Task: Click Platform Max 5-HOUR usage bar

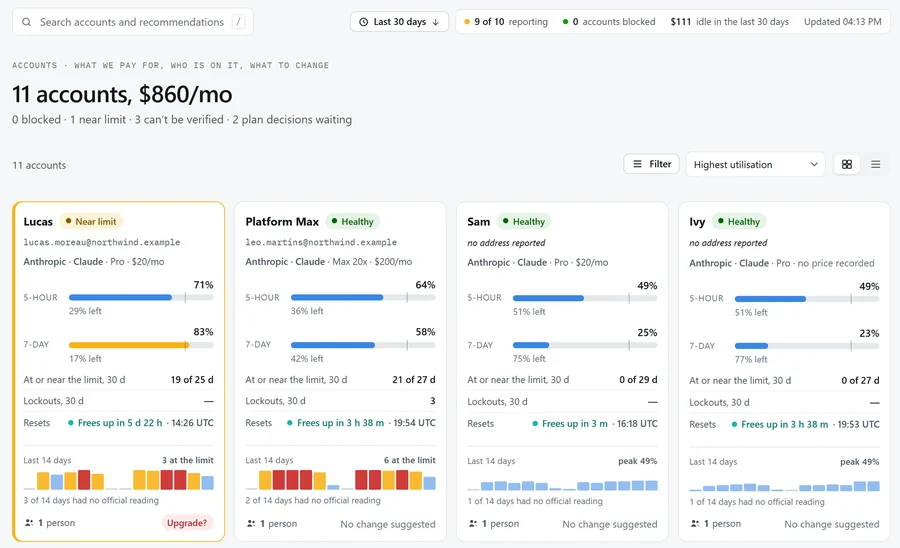Action: tap(363, 297)
